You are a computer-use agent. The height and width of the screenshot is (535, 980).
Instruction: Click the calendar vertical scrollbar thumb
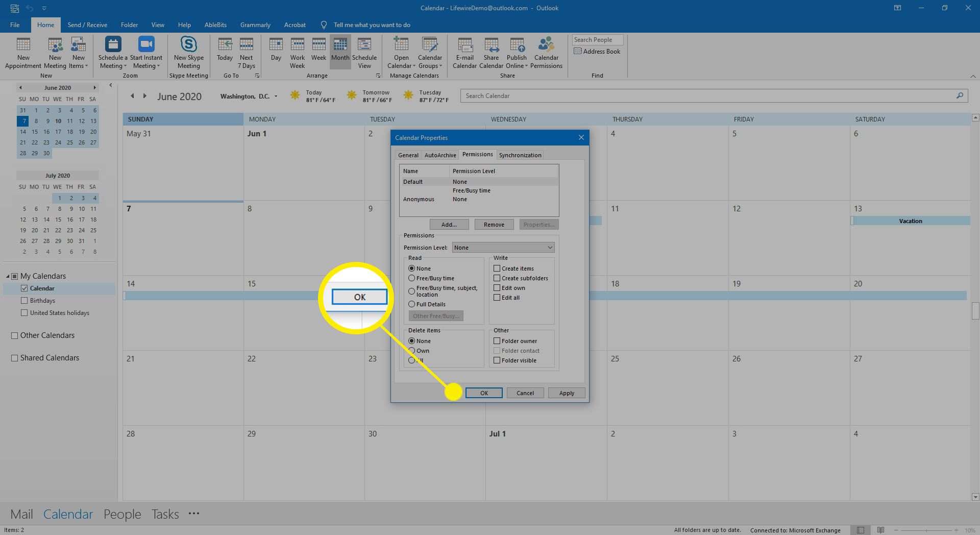point(975,311)
